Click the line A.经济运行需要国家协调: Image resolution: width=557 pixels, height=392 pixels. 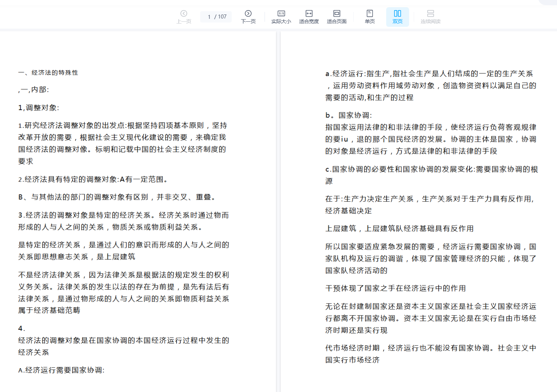pyautogui.click(x=61, y=370)
